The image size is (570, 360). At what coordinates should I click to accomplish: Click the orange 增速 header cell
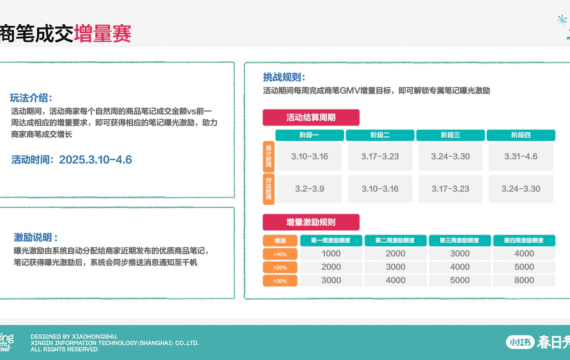[x=280, y=240]
